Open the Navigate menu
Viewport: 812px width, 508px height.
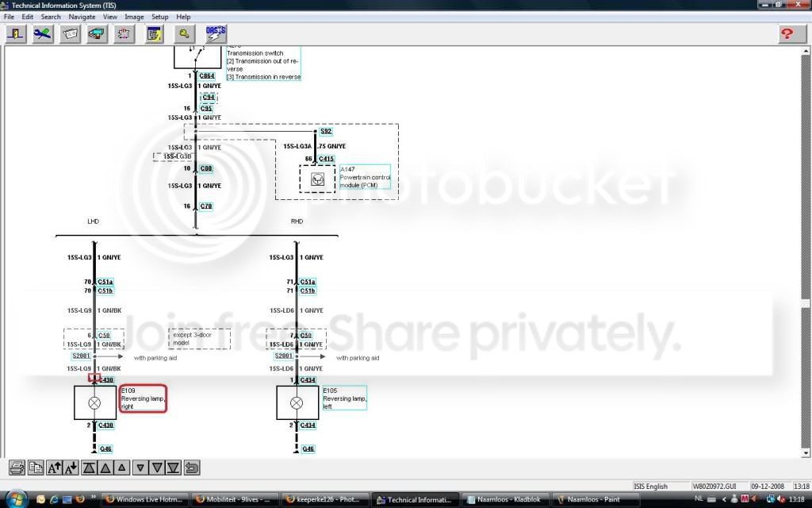point(82,17)
